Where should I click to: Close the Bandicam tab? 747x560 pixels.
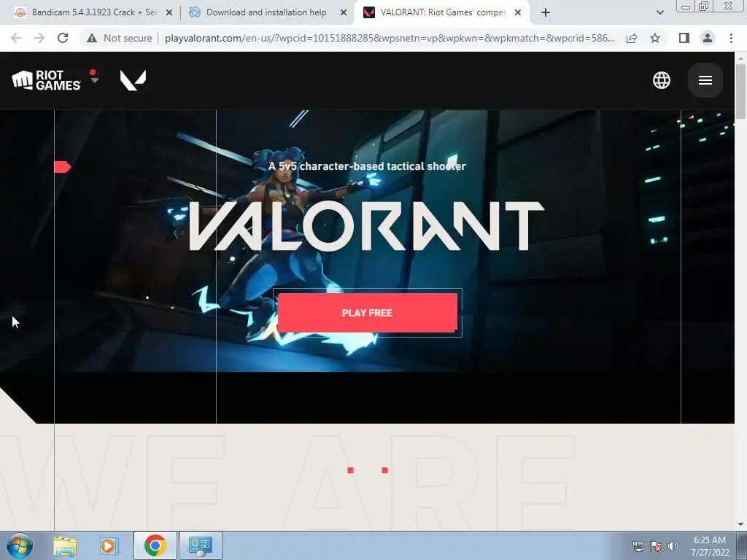(x=169, y=13)
